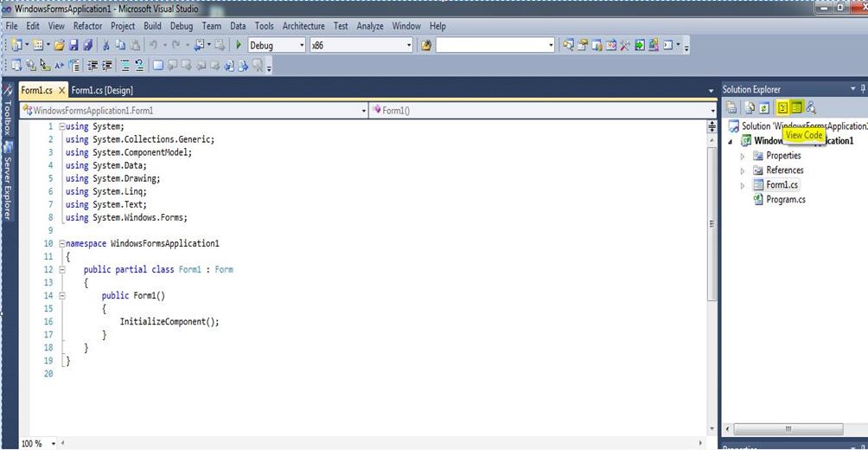Click the green arrow Start Page icon

coord(640,46)
